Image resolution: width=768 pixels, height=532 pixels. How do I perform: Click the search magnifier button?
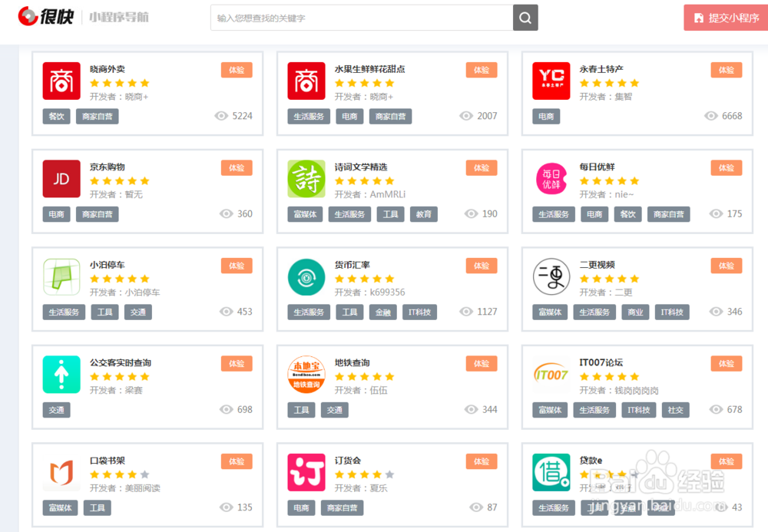pos(525,18)
